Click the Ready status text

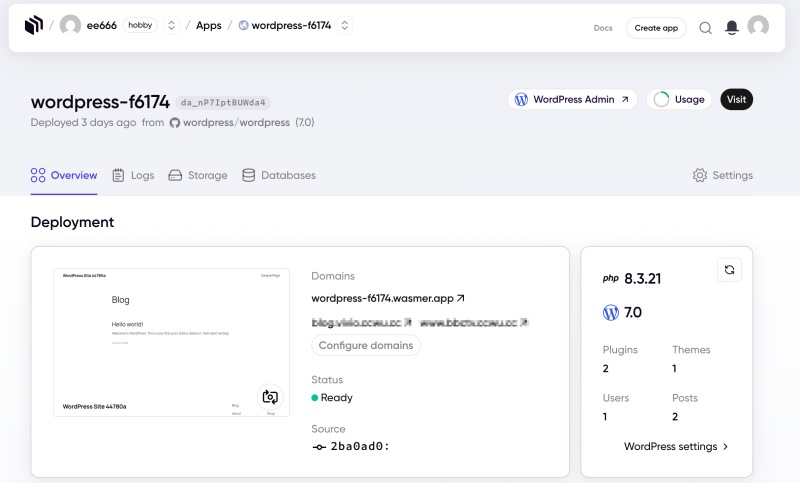(336, 398)
